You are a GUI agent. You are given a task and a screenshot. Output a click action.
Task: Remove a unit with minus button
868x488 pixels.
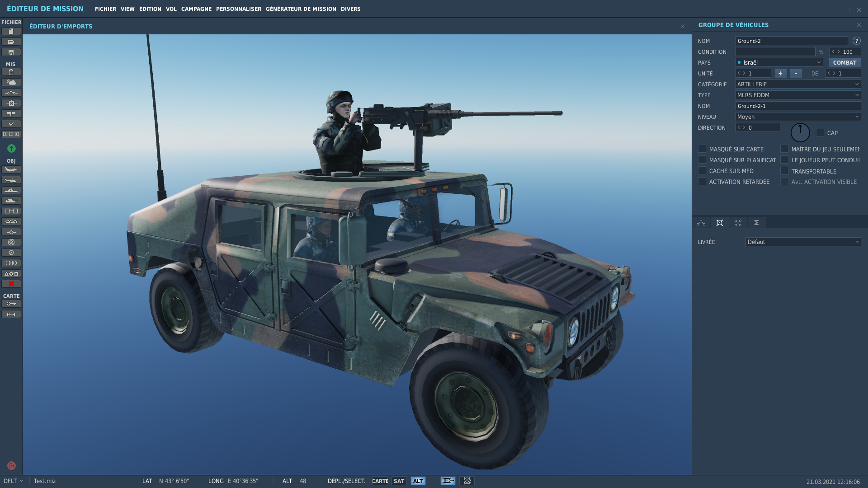pyautogui.click(x=796, y=73)
